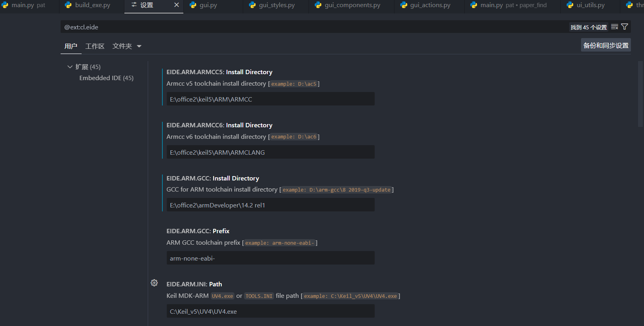
Task: Click the gear icon beside EIDE.ARM.INI Path
Action: (x=154, y=283)
